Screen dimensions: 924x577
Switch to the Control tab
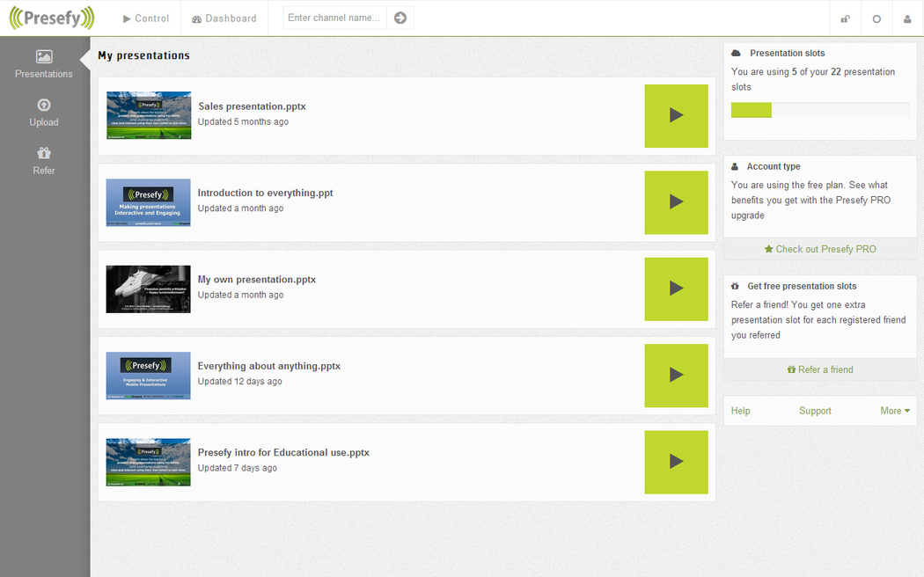146,18
